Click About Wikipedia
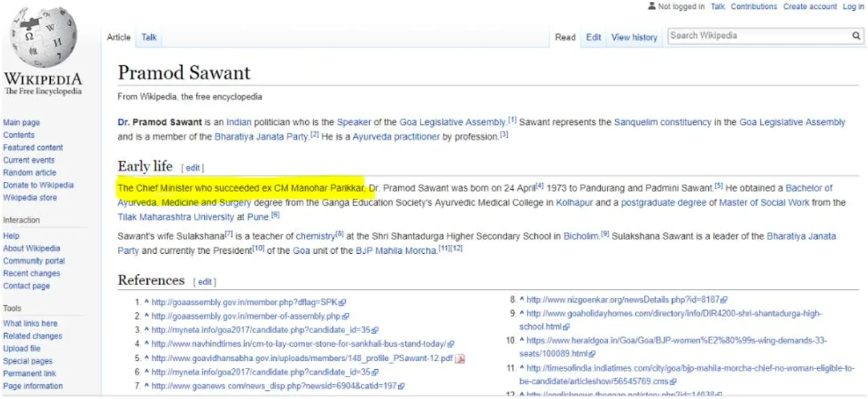 [x=31, y=248]
